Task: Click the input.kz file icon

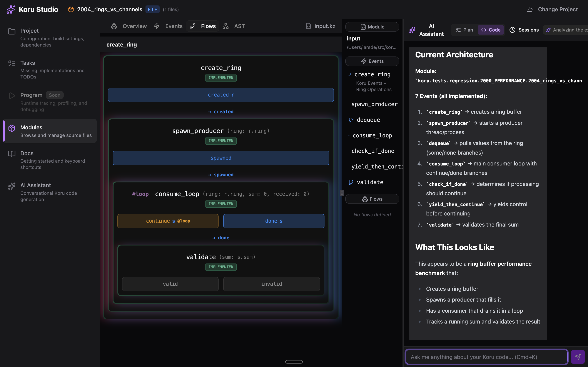Action: coord(308,26)
